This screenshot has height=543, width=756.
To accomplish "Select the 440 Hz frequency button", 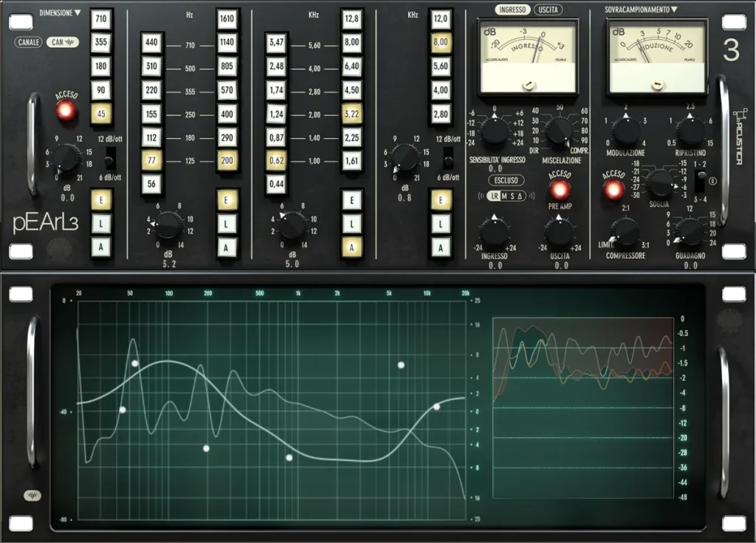I will (x=151, y=42).
